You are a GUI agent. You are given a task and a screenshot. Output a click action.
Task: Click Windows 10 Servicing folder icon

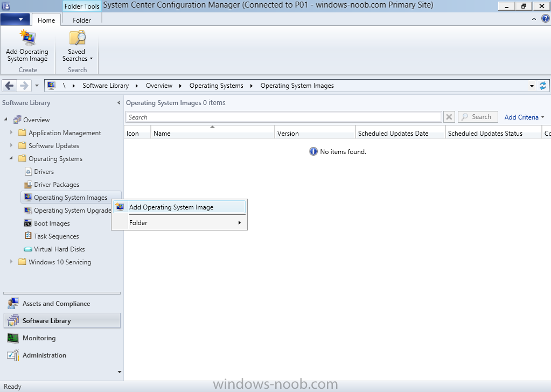point(22,262)
